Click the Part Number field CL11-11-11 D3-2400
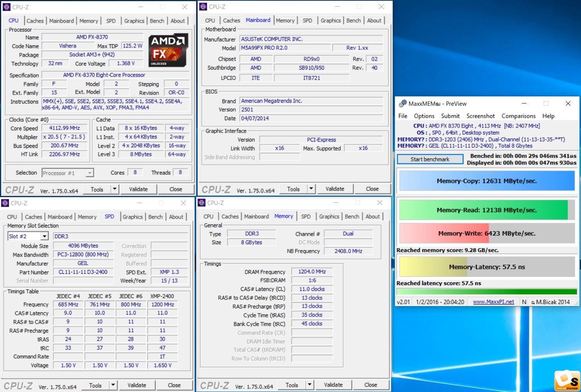The height and width of the screenshot is (392, 581). click(83, 272)
